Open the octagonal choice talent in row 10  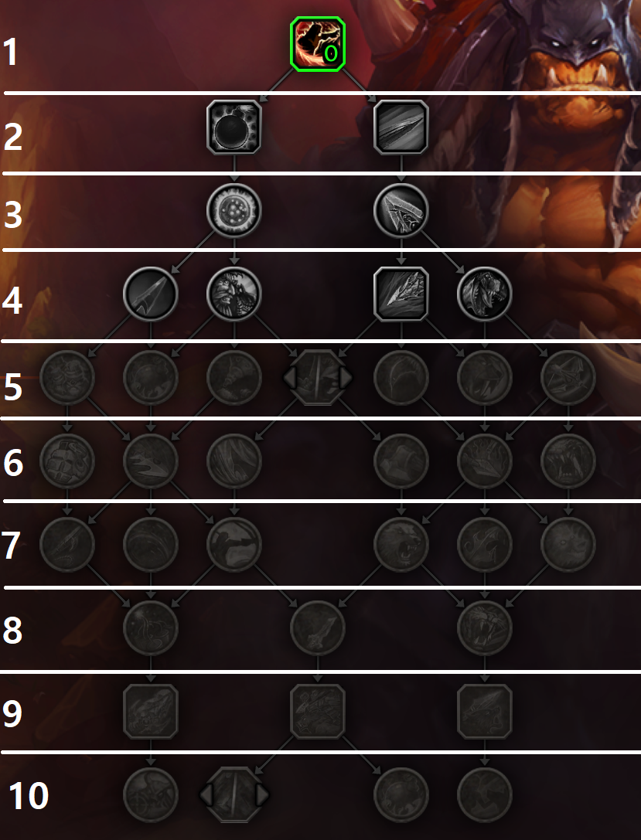[x=234, y=794]
